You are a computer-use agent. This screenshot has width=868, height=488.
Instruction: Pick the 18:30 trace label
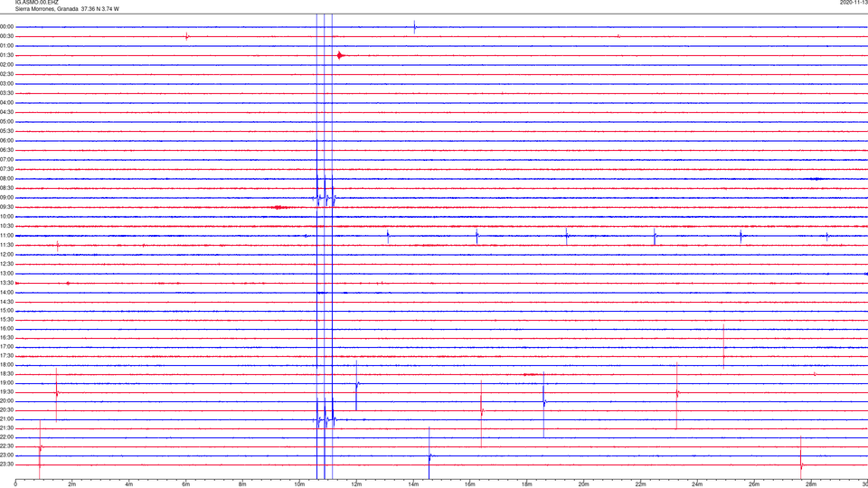pyautogui.click(x=7, y=374)
